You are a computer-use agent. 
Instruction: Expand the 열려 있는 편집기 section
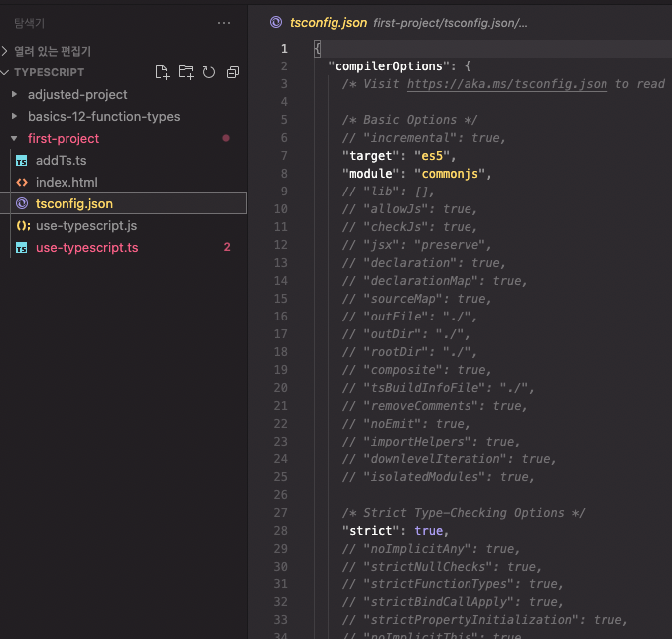coord(5,51)
